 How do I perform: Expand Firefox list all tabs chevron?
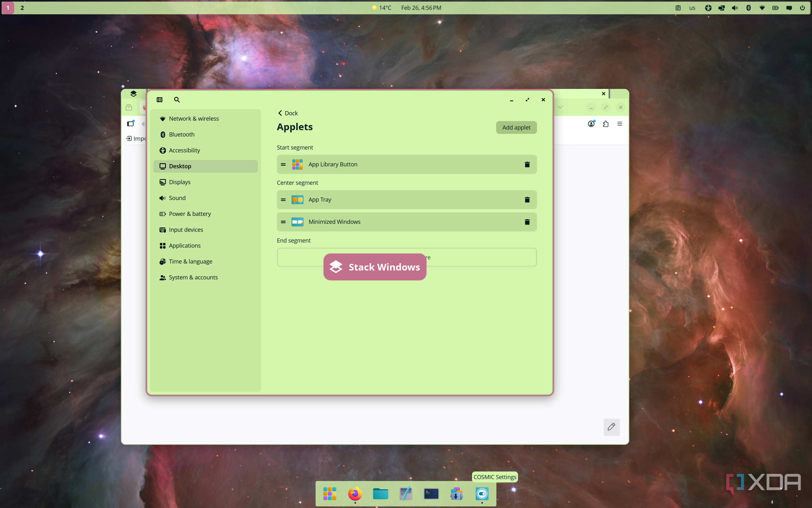point(560,107)
